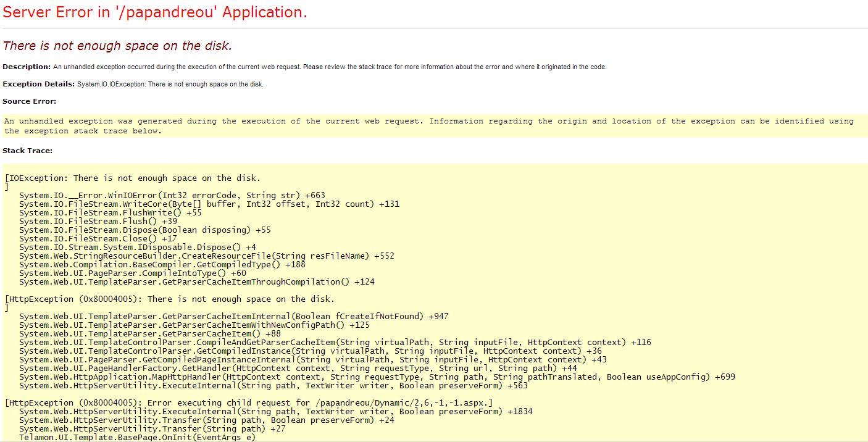The height and width of the screenshot is (442, 868).
Task: Click the '[IOException: There is not enough space' line
Action: 132,178
